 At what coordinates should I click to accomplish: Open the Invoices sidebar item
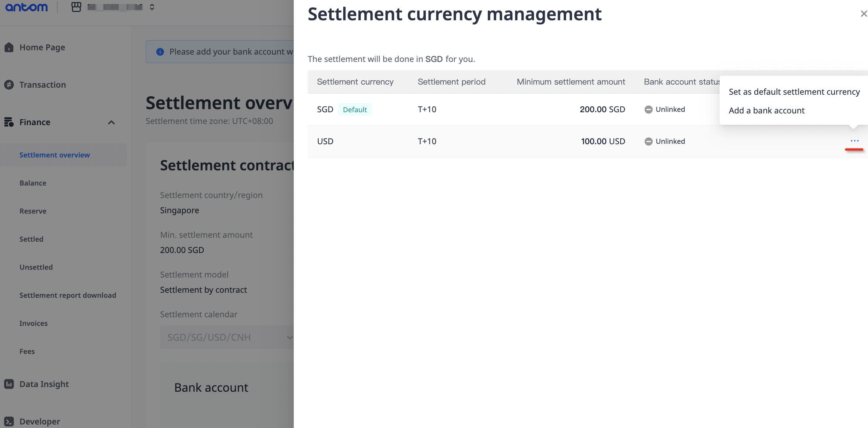click(34, 323)
